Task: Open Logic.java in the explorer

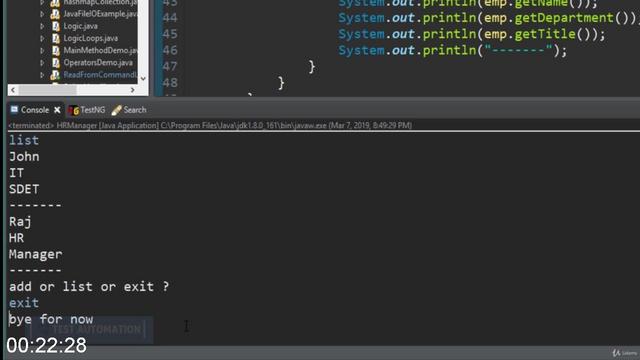Action: coord(80,26)
